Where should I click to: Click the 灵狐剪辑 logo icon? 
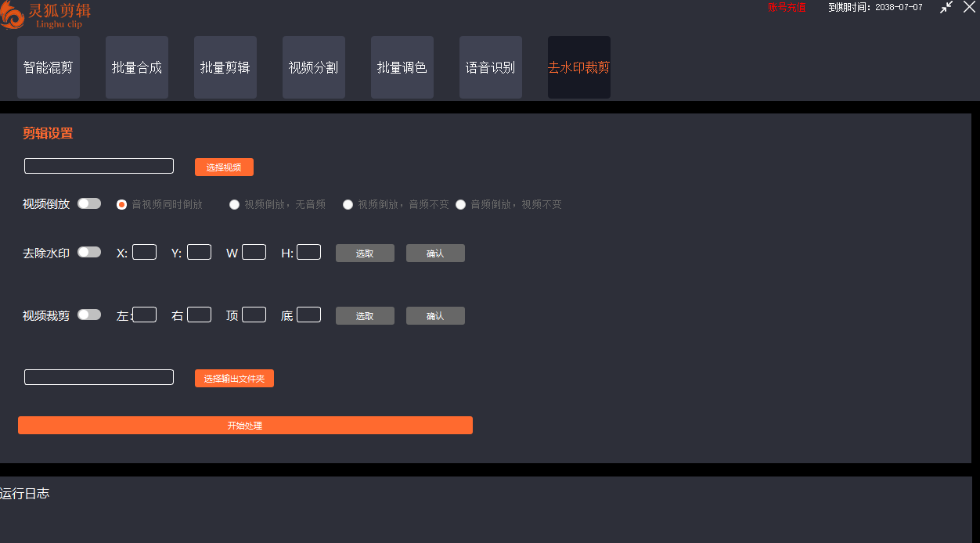(x=14, y=15)
